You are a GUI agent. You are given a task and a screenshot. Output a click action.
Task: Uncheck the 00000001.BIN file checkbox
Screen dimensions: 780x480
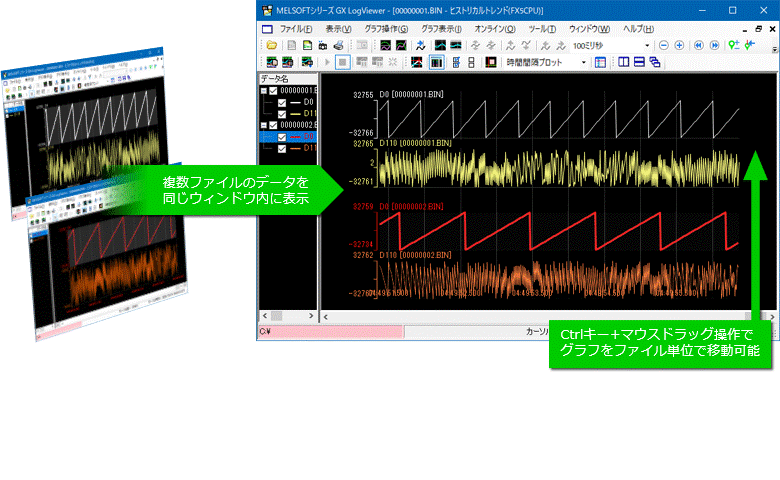pyautogui.click(x=273, y=90)
